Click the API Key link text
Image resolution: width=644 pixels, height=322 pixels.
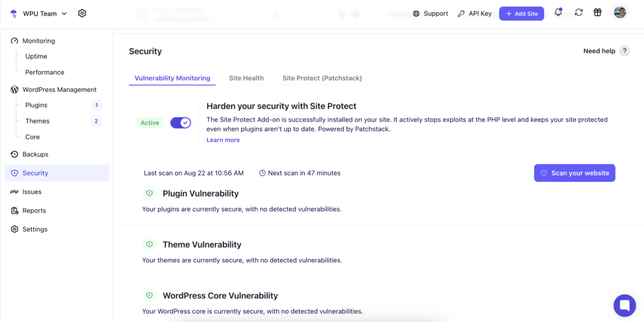(x=480, y=14)
